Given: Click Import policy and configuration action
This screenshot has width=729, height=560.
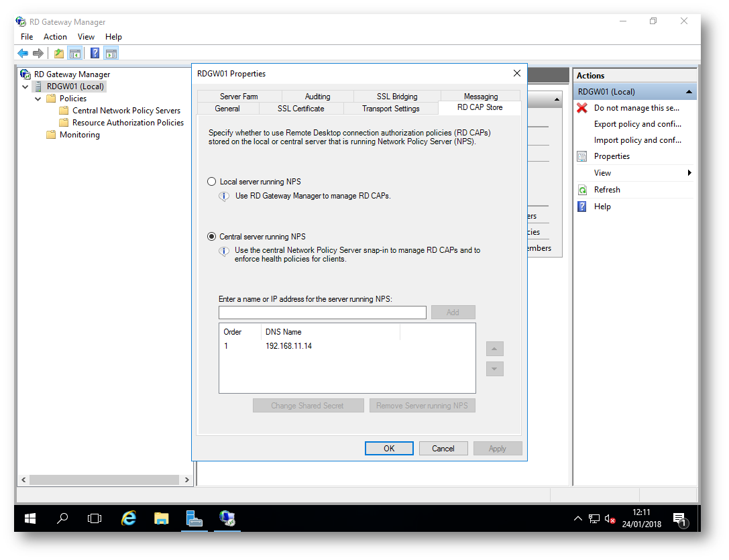Looking at the screenshot, I should pyautogui.click(x=637, y=140).
